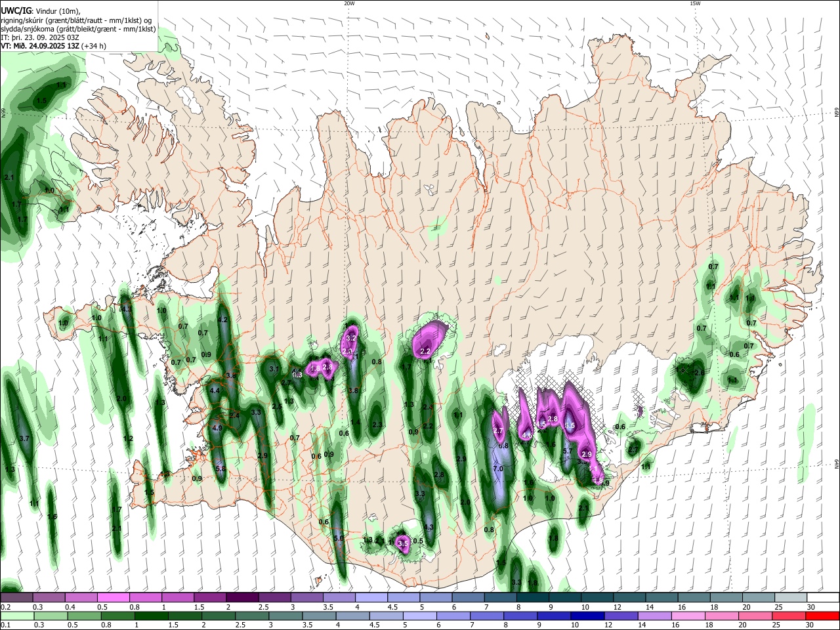Image resolution: width=840 pixels, height=630 pixels.
Task: Select top-row legend swatch between 0.2 and 0.3
Action: 16,597
